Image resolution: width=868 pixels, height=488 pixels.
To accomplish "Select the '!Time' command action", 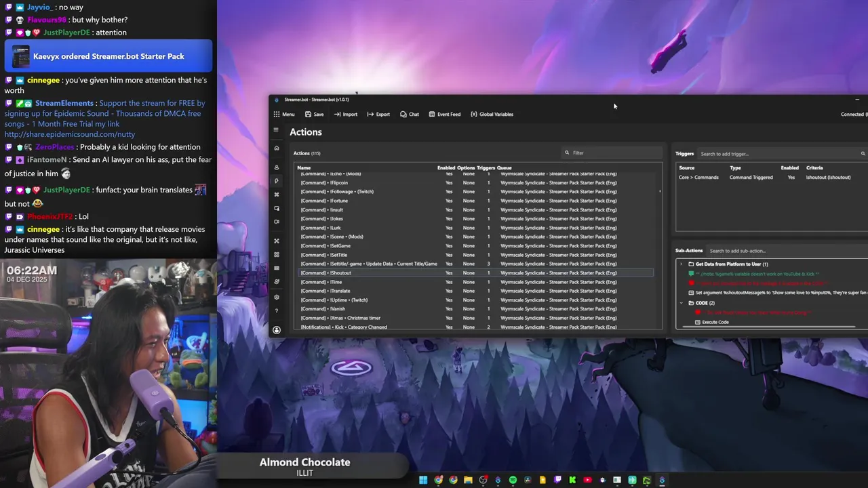I will [x=476, y=282].
